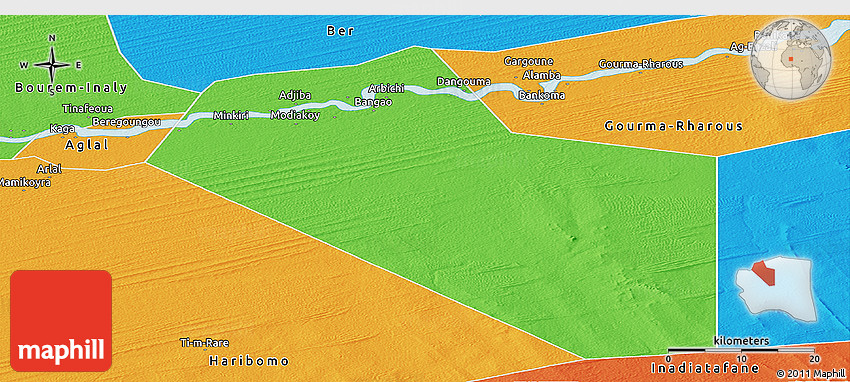The width and height of the screenshot is (850, 382).
Task: Click the Ti-m-Rare place label
Action: tap(204, 343)
